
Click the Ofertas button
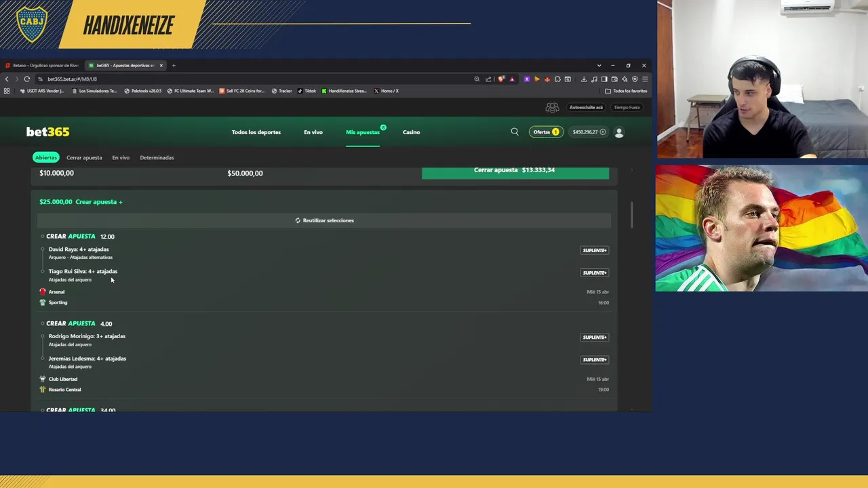pos(546,131)
